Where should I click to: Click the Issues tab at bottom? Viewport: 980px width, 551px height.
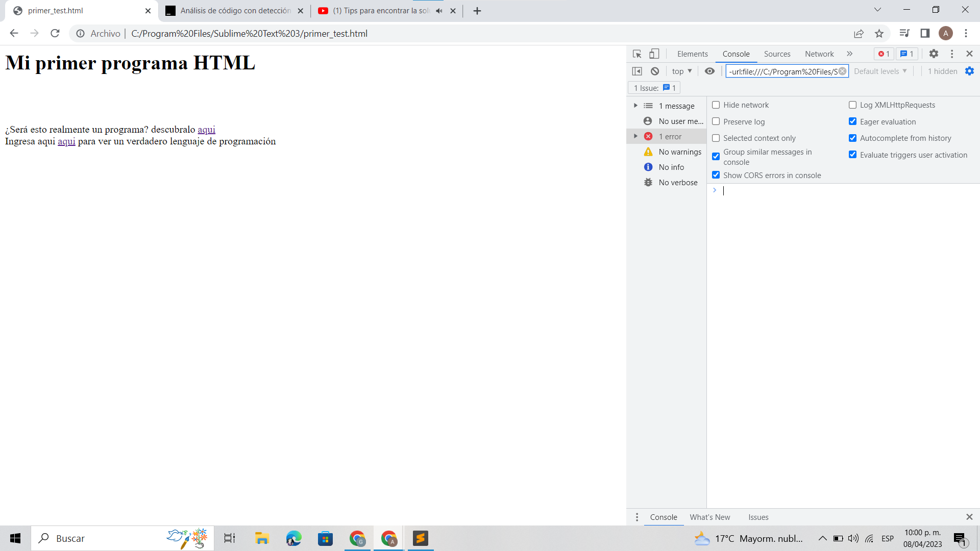click(x=759, y=517)
